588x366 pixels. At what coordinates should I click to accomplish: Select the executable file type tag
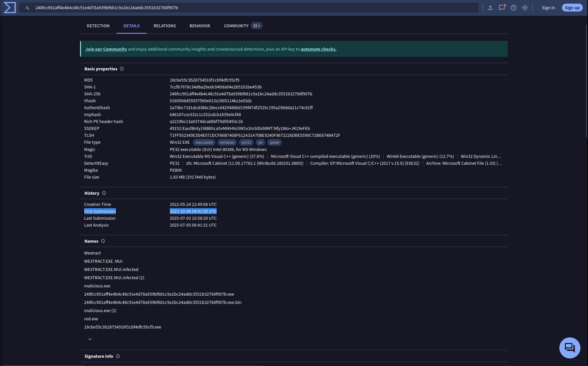coord(204,142)
